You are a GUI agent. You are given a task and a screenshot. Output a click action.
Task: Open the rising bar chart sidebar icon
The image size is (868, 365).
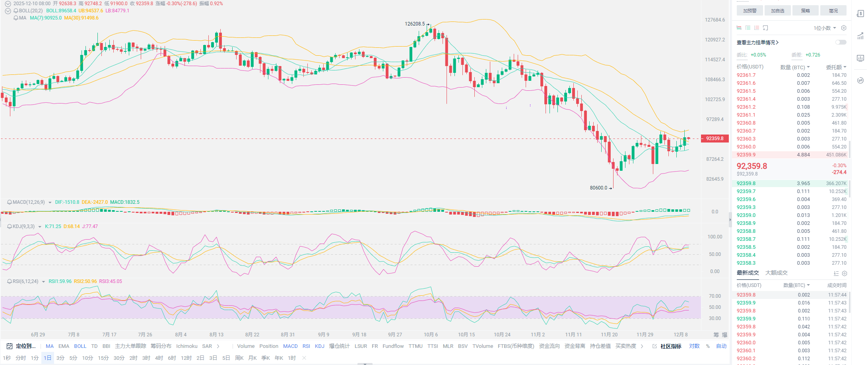[860, 36]
